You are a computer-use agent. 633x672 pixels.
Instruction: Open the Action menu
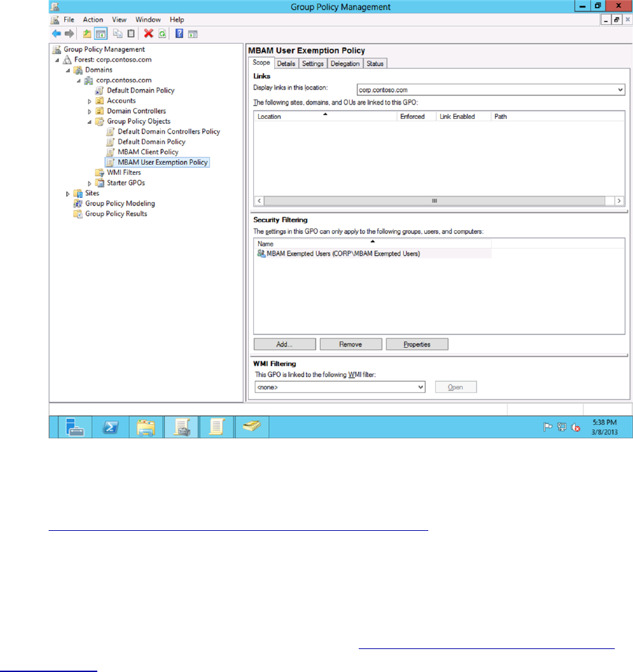93,20
